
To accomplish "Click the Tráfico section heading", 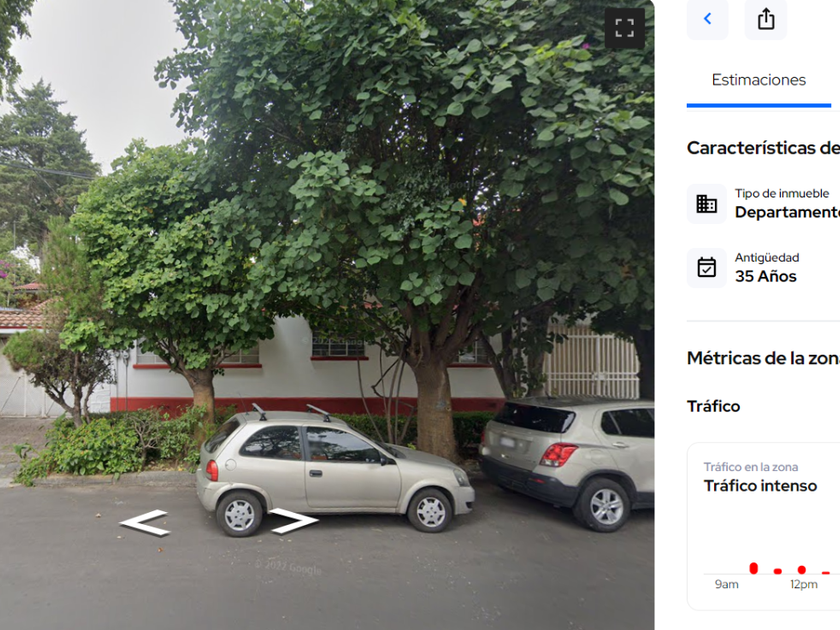I will click(714, 406).
